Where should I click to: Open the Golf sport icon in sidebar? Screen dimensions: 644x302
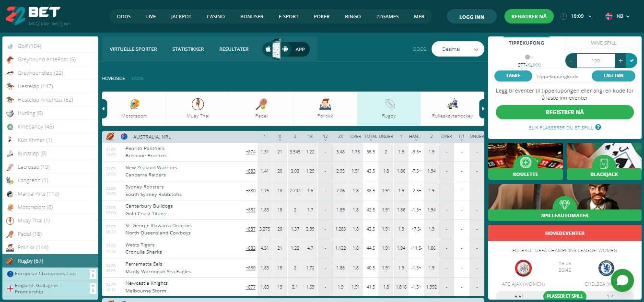tap(10, 46)
